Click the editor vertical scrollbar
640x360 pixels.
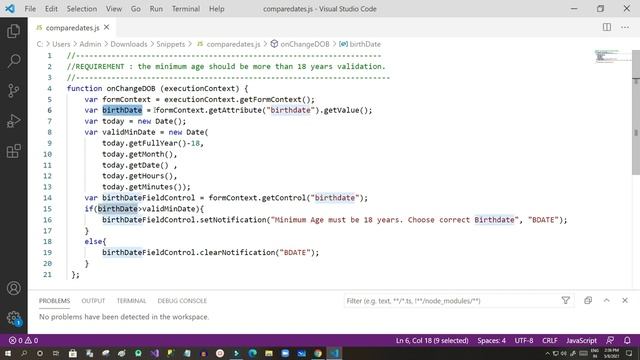(x=636, y=112)
